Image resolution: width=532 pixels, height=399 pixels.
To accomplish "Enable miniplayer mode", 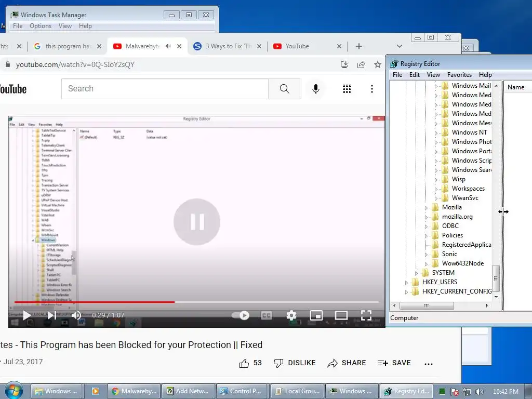I will pos(316,315).
